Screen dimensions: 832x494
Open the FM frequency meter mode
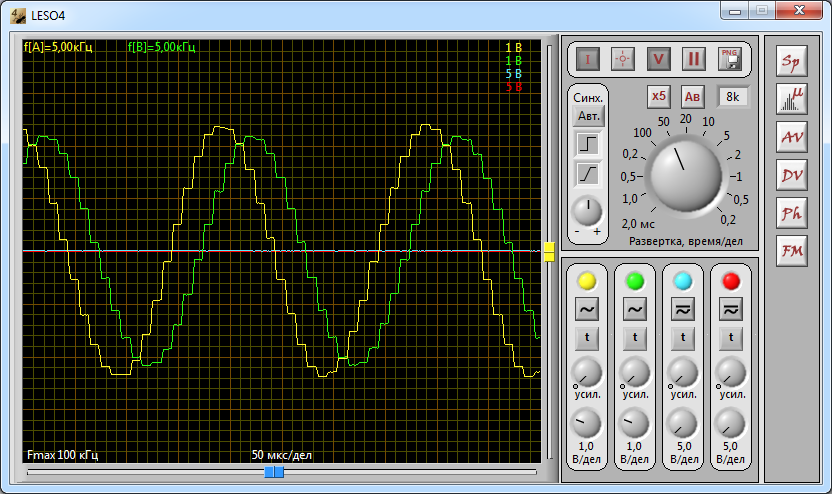pyautogui.click(x=792, y=251)
